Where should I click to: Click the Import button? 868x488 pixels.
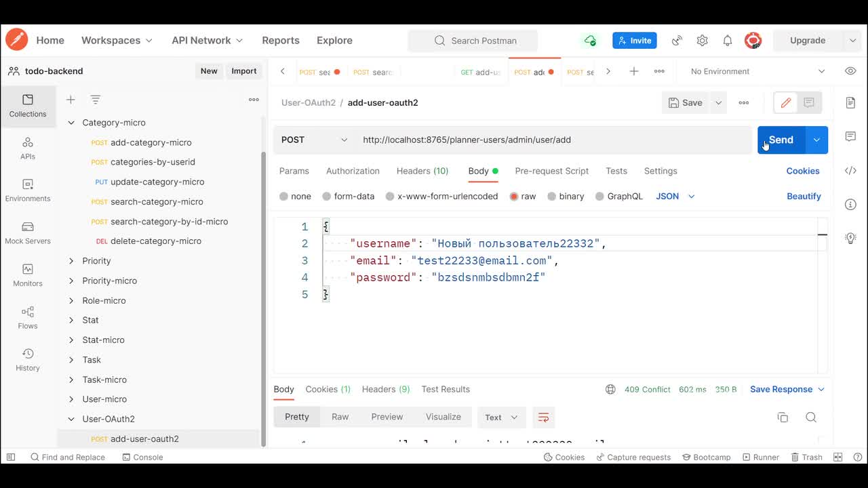point(244,71)
